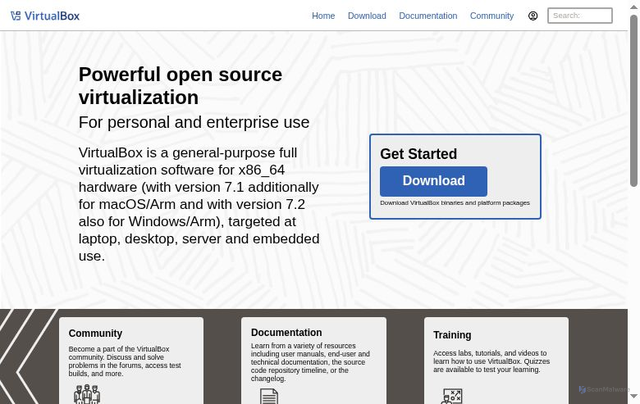Screen dimensions: 640x404
Task: Click the Community card description text
Action: click(124, 361)
